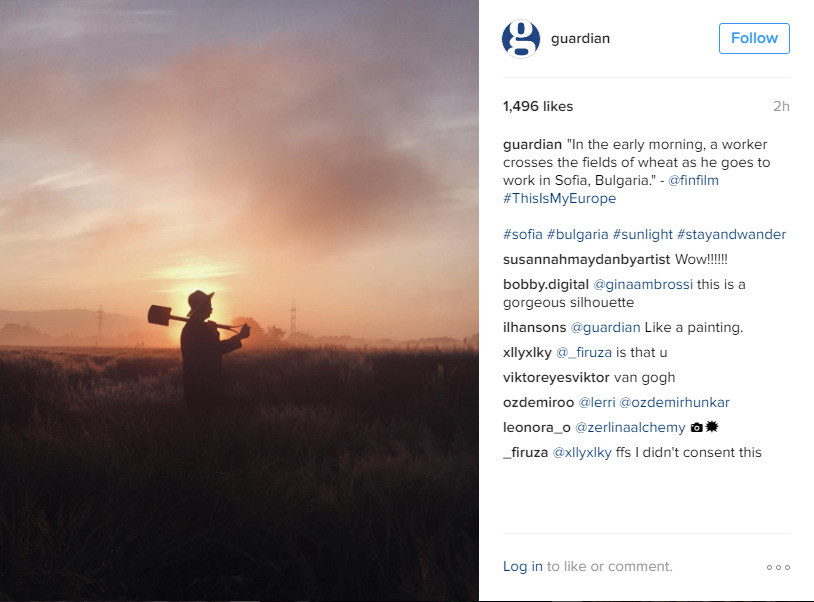Viewport: 814px width, 602px height.
Task: Open the #sunlight hashtag
Action: click(x=642, y=234)
